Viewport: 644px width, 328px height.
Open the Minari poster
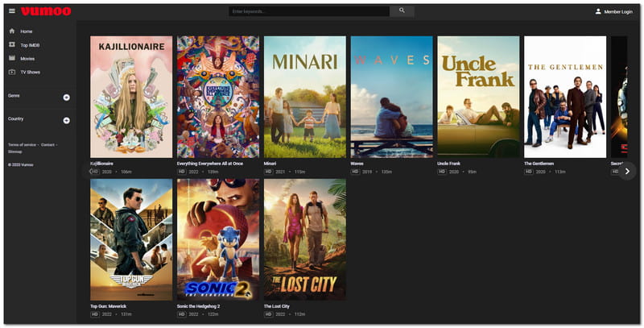point(305,97)
